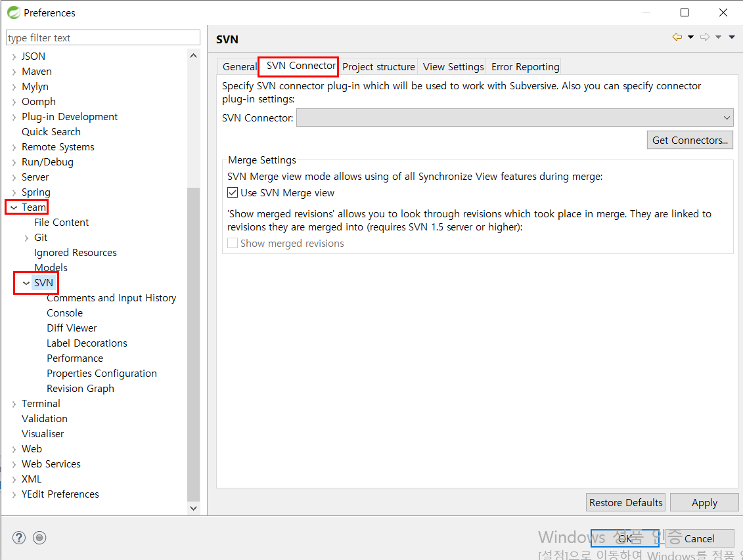Expand the Web Services tree node
The height and width of the screenshot is (560, 743).
pos(14,465)
